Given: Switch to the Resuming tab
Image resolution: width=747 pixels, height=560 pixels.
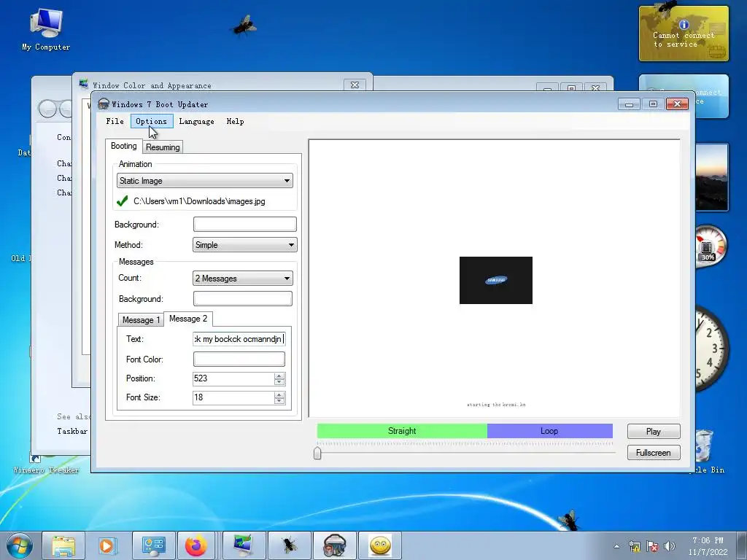Looking at the screenshot, I should (163, 147).
